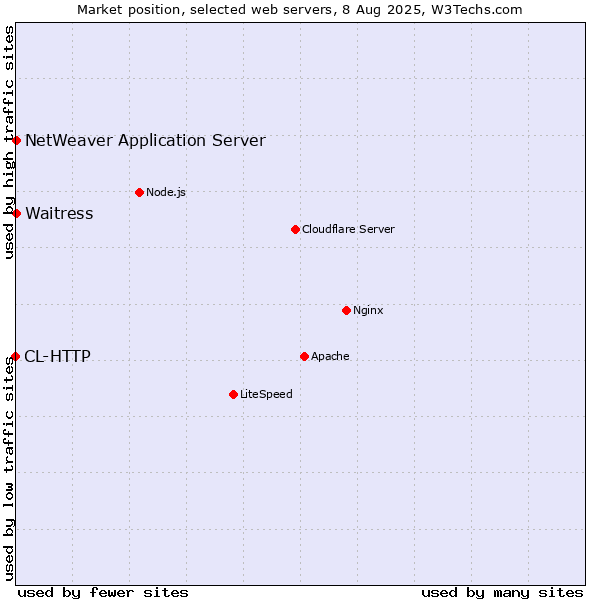Click the 'Cloudflare Server' label
This screenshot has height=600, width=600.
[348, 229]
